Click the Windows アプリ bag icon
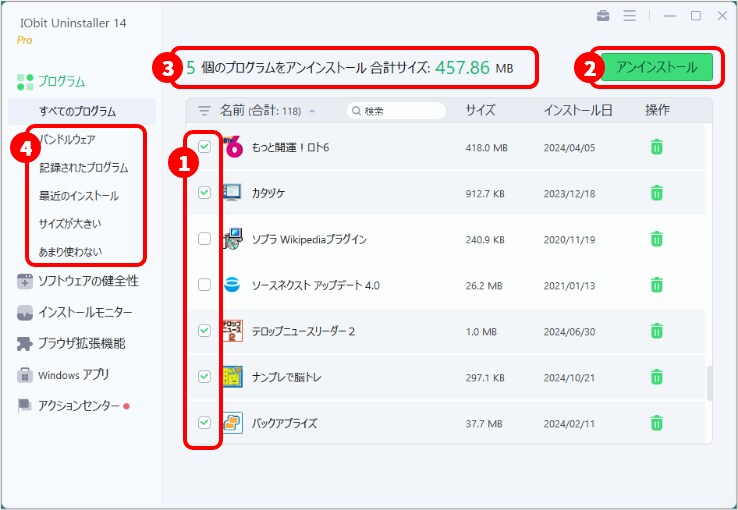This screenshot has height=510, width=738. tap(24, 375)
